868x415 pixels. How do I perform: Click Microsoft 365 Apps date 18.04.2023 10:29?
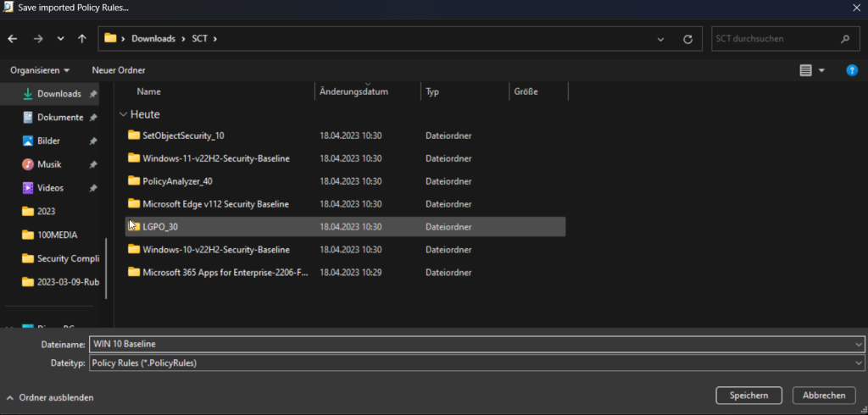[x=351, y=272]
